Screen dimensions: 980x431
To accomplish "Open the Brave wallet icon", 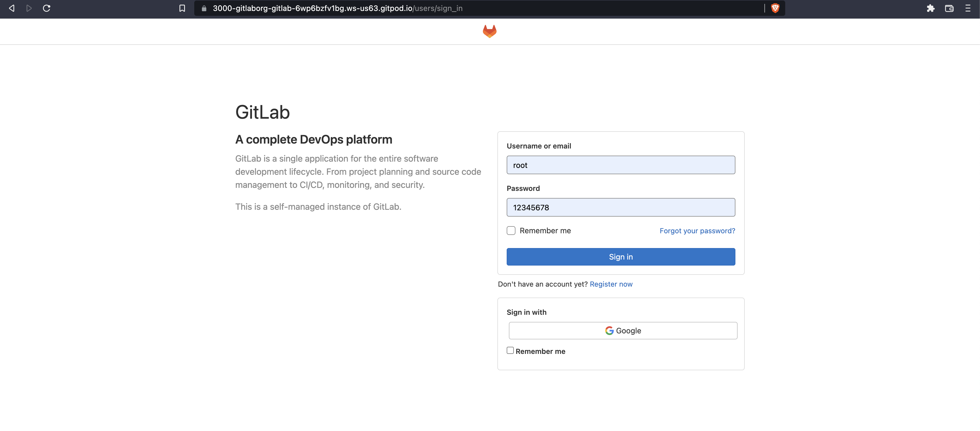I will click(949, 8).
